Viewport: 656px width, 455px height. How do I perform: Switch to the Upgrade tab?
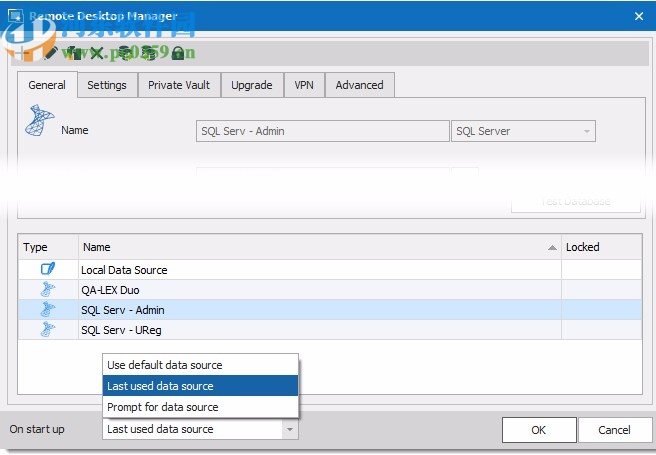pyautogui.click(x=251, y=85)
